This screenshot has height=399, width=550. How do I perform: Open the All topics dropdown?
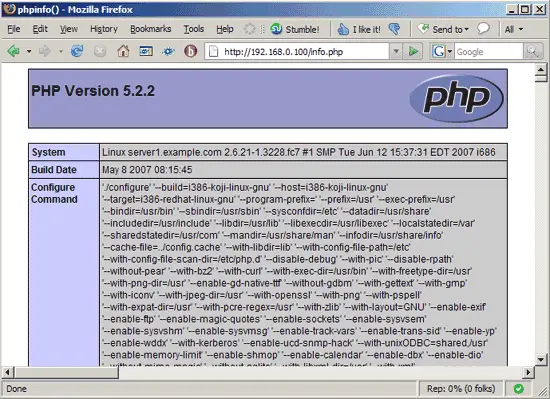pyautogui.click(x=514, y=29)
